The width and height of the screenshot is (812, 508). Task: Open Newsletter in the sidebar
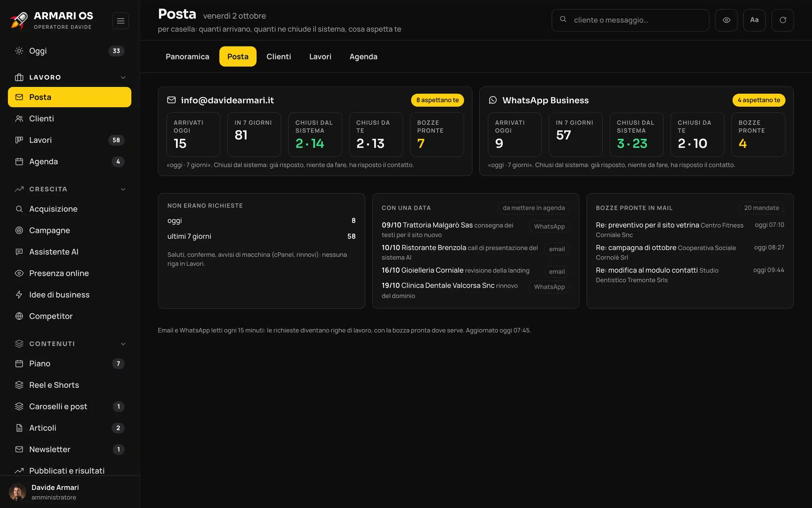[x=69, y=449]
